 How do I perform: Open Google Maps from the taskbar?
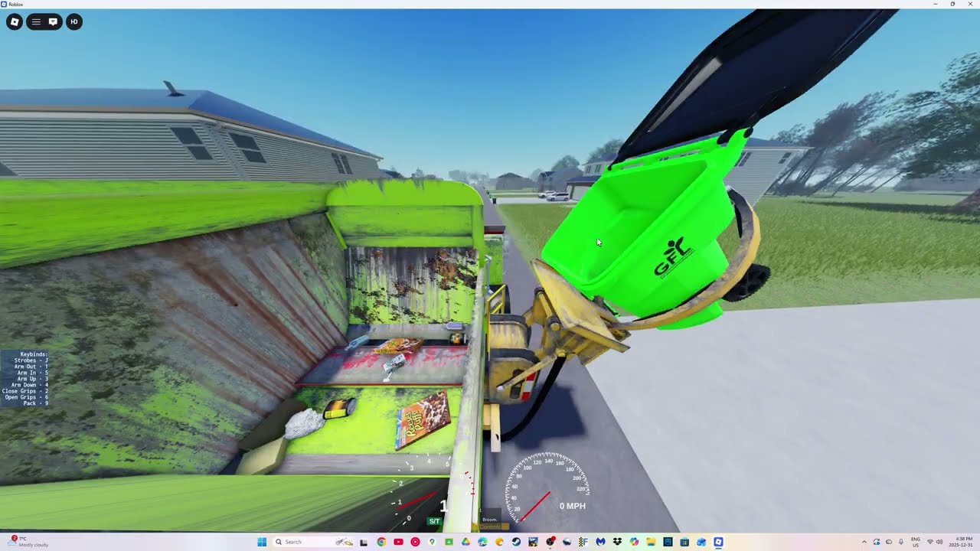[432, 542]
